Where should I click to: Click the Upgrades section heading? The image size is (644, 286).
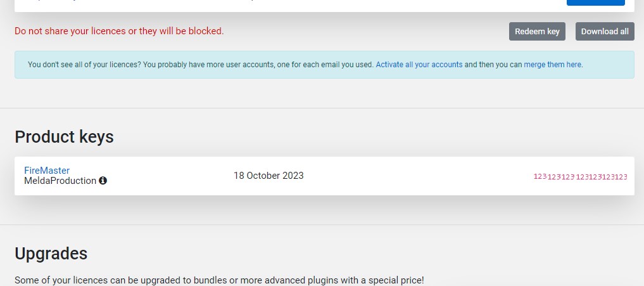[51, 254]
